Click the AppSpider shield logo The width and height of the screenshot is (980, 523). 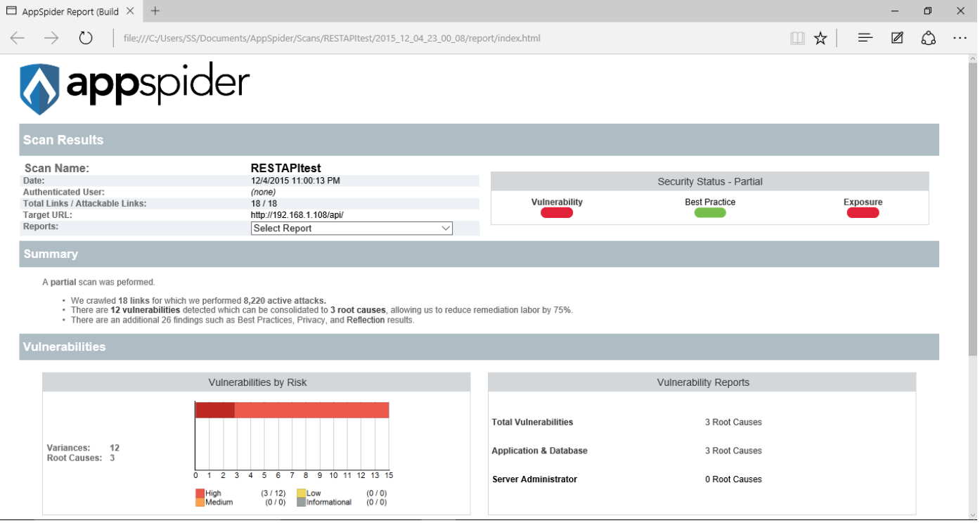point(39,89)
